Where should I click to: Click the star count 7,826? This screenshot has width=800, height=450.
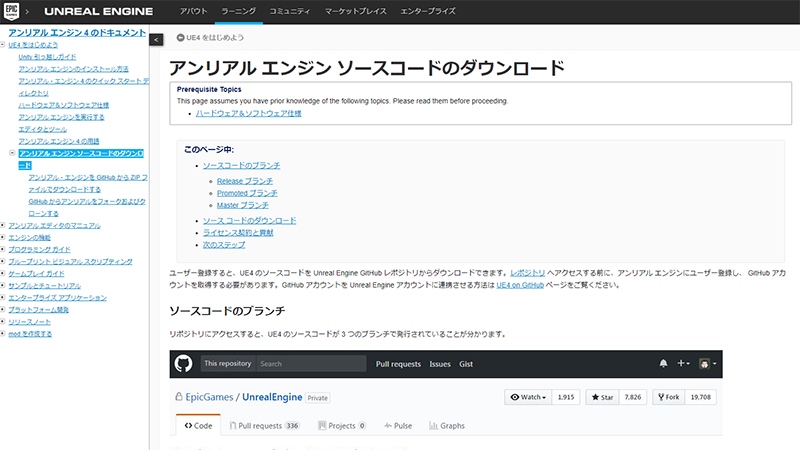click(x=633, y=397)
